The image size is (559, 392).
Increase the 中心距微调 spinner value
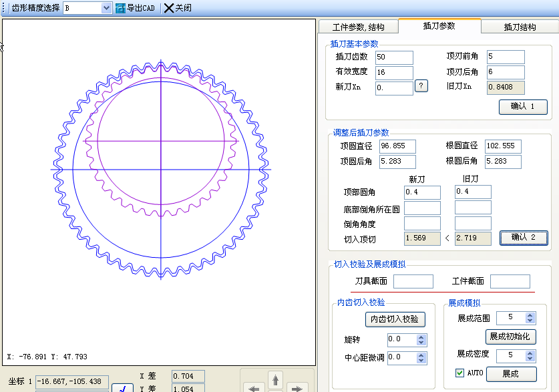(x=421, y=355)
